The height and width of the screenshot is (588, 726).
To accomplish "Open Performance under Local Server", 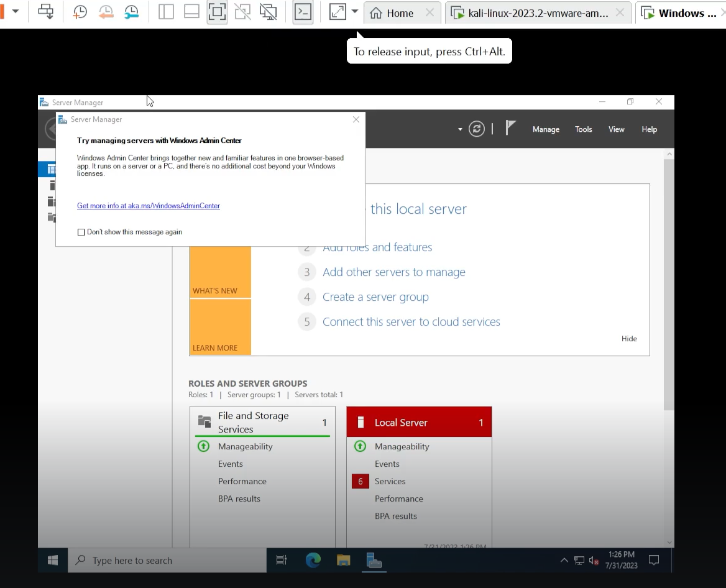I will pos(398,498).
